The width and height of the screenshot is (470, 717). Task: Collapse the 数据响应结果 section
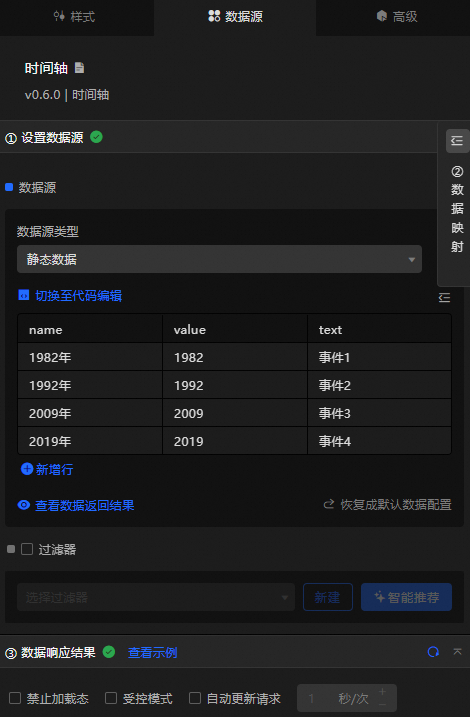click(x=457, y=652)
